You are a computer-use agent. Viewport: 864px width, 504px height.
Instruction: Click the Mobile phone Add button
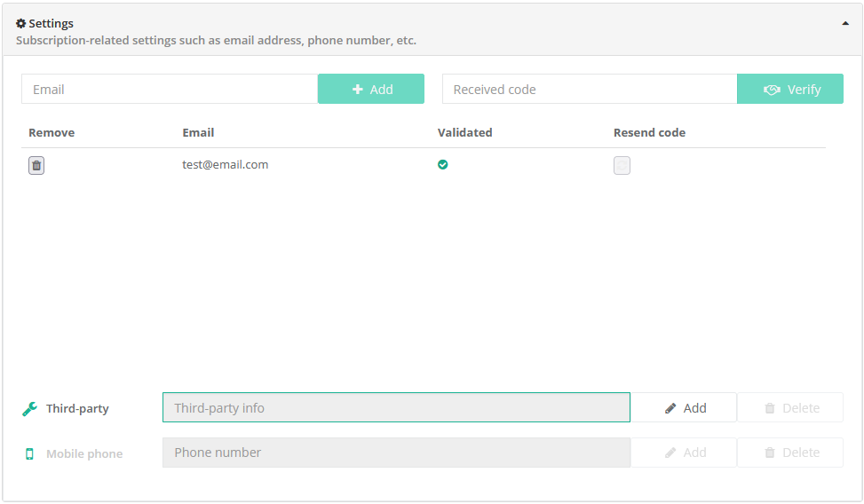[684, 453]
